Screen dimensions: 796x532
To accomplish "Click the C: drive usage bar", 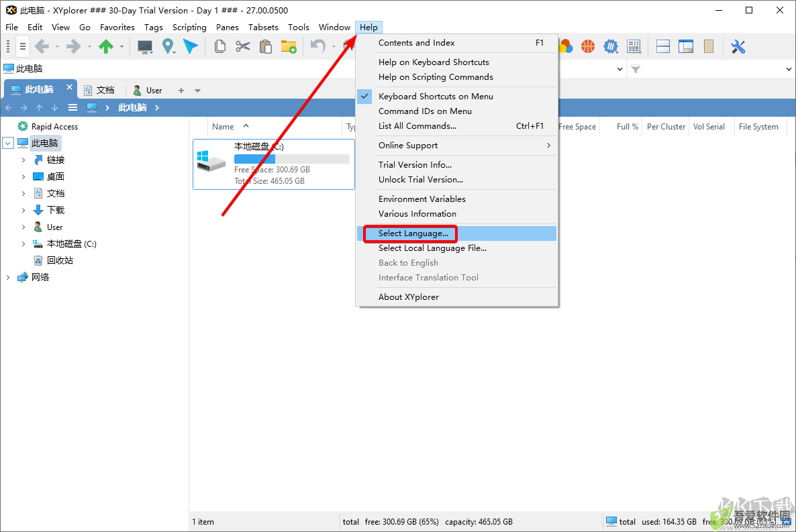I will tap(292, 160).
